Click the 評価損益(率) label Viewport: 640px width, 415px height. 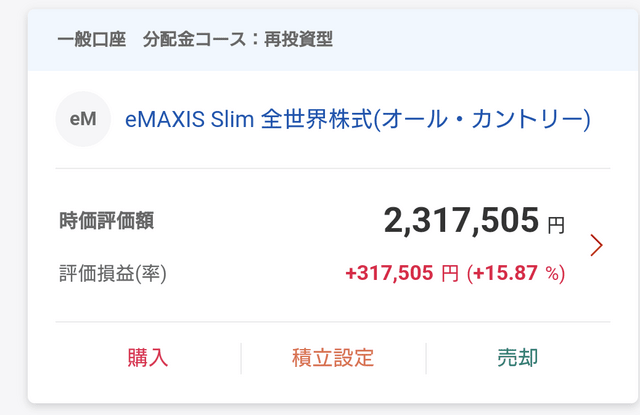pyautogui.click(x=113, y=273)
